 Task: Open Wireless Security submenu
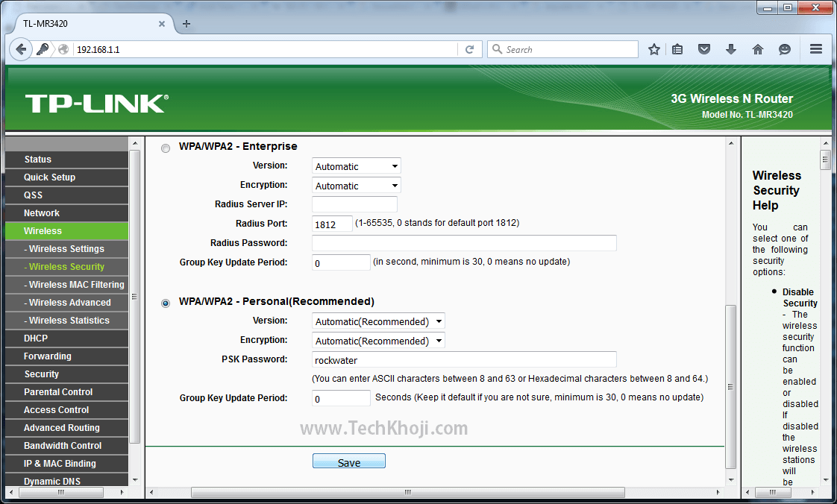[66, 267]
